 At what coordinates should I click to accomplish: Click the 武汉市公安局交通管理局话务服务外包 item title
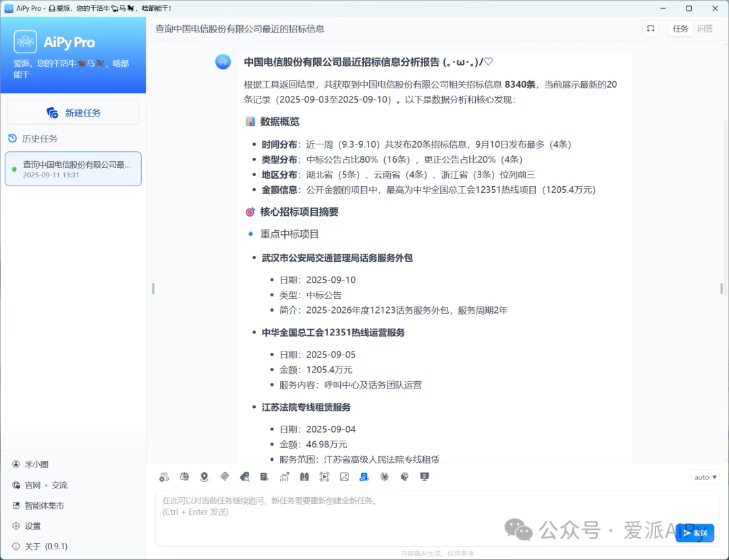[x=337, y=258]
